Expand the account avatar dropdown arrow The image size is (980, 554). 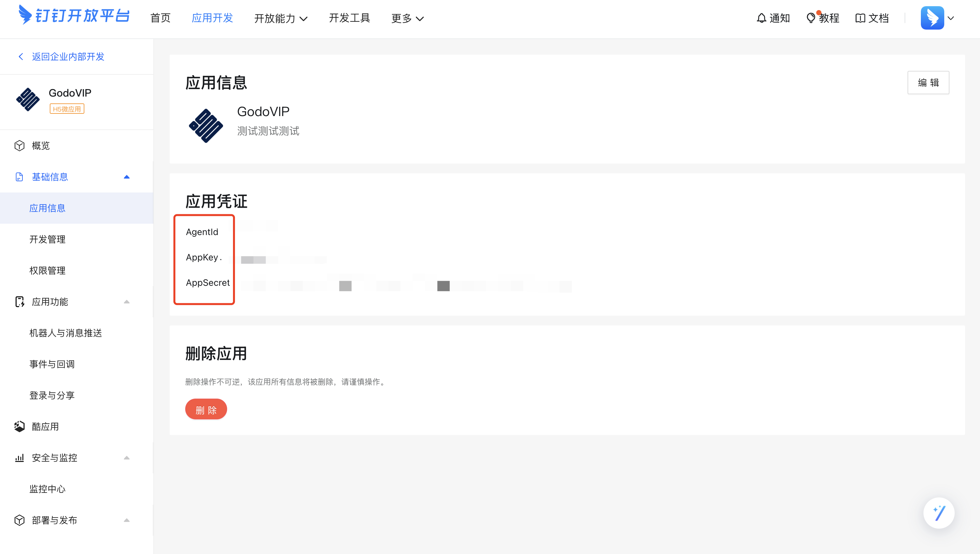(951, 18)
